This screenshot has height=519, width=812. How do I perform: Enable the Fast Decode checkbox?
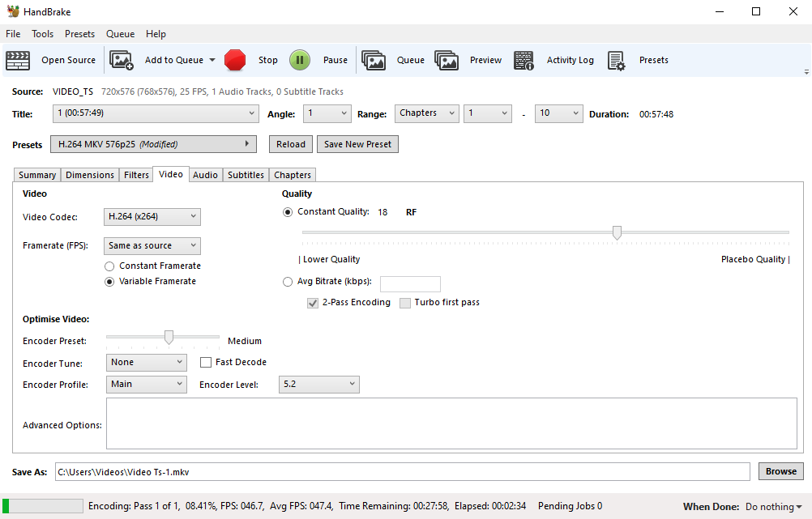pyautogui.click(x=206, y=363)
